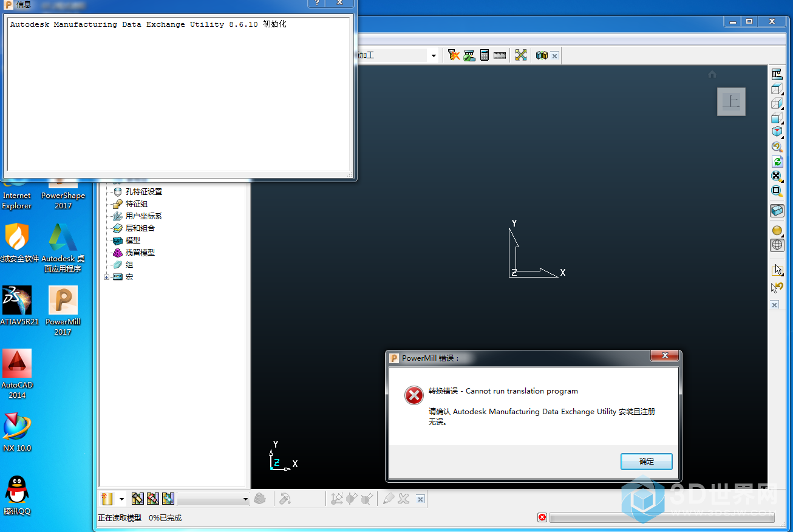Click the Cannot run translation program message
Viewport: 793px width, 532px height.
(503, 391)
